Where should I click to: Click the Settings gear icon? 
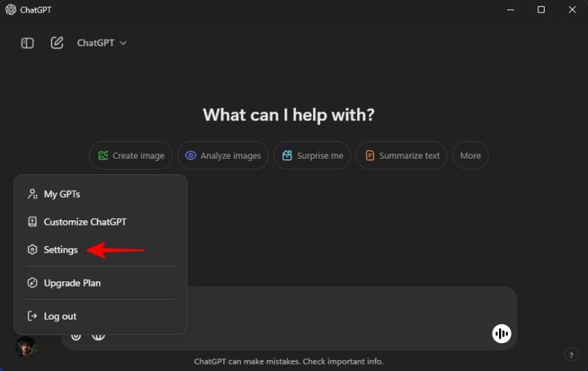32,250
